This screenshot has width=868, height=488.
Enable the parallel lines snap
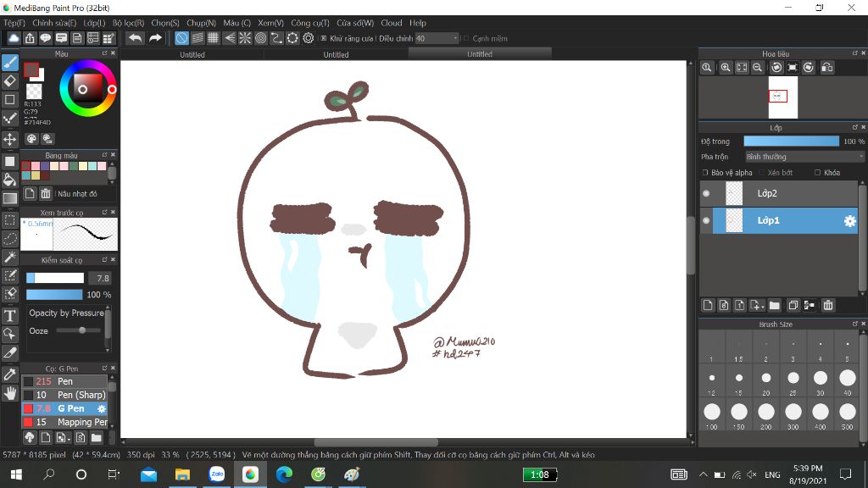pyautogui.click(x=198, y=38)
